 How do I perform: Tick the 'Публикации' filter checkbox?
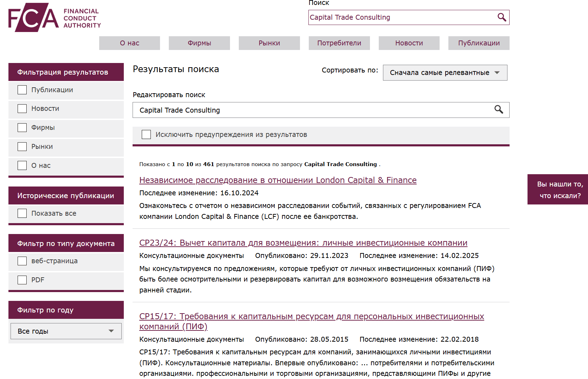pos(22,90)
